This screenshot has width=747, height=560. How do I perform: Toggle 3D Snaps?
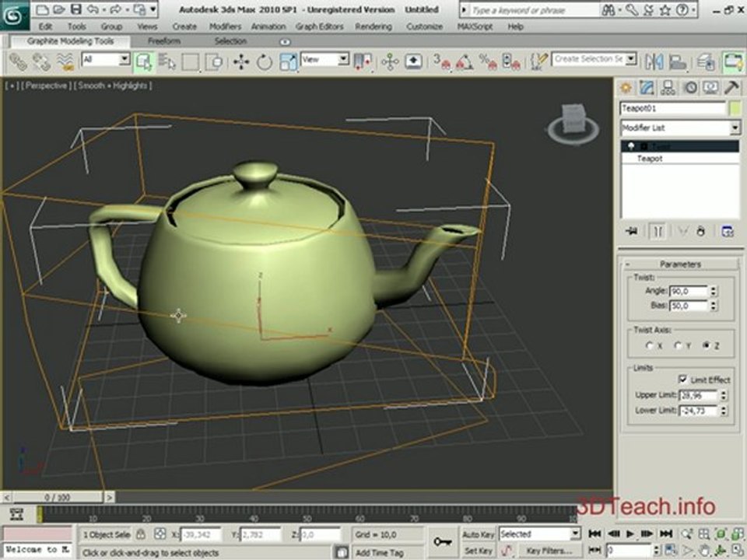pyautogui.click(x=442, y=62)
